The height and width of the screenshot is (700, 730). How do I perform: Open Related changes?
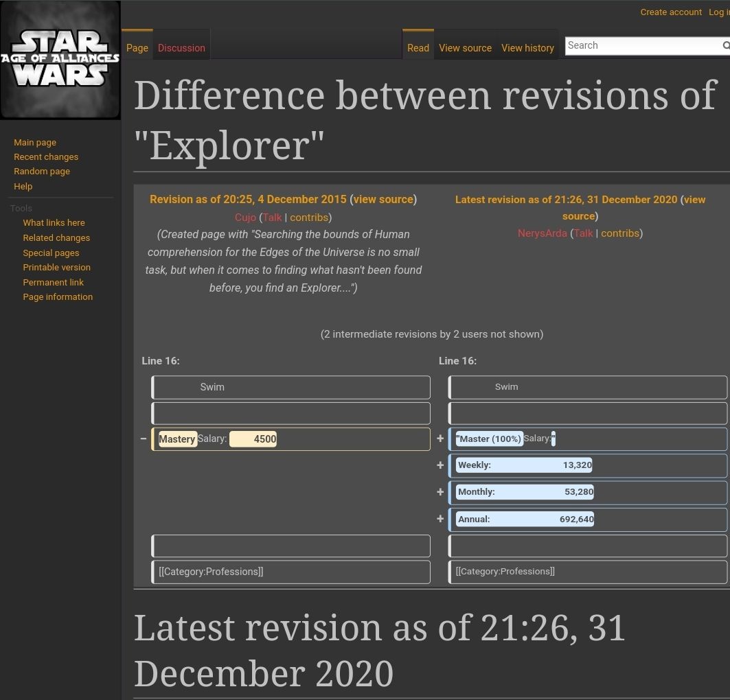tap(56, 237)
